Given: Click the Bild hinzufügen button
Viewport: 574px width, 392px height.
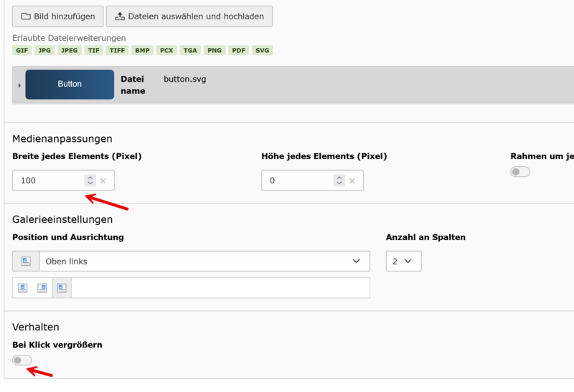Looking at the screenshot, I should [x=56, y=16].
